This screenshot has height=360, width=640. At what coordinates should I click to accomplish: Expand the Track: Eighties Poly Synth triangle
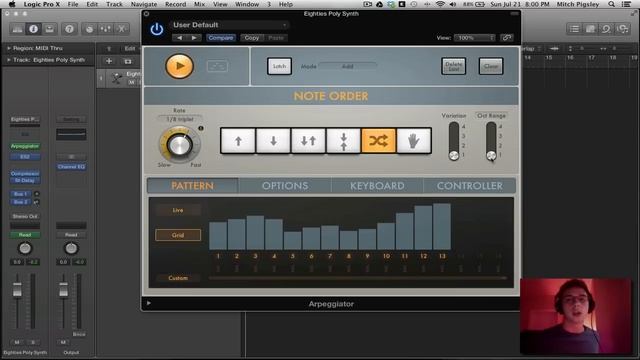pyautogui.click(x=9, y=60)
